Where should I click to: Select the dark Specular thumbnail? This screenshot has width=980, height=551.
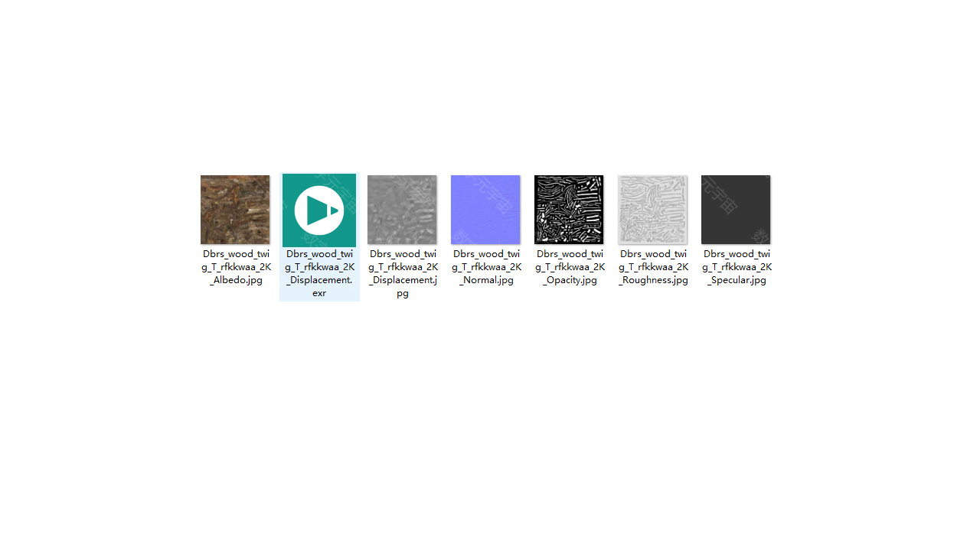pos(736,210)
